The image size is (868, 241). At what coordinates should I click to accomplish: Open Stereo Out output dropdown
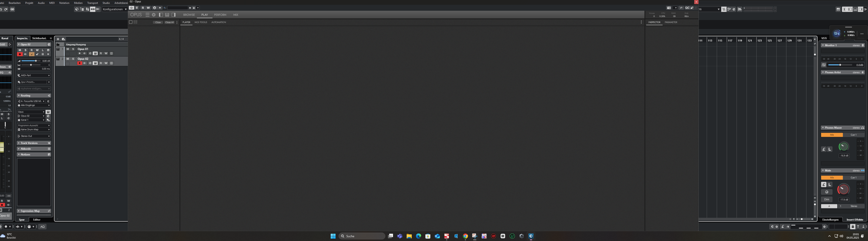(34, 136)
